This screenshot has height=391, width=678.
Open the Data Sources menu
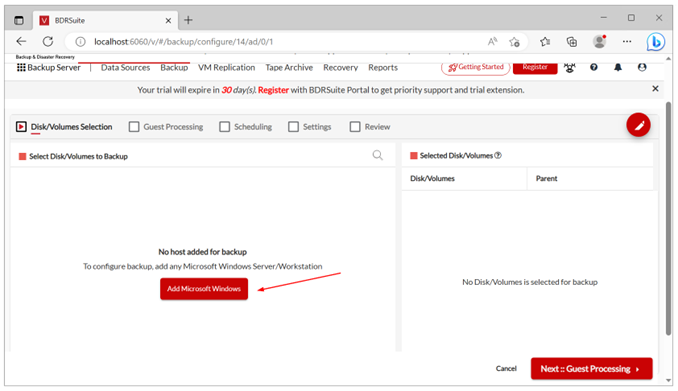125,67
